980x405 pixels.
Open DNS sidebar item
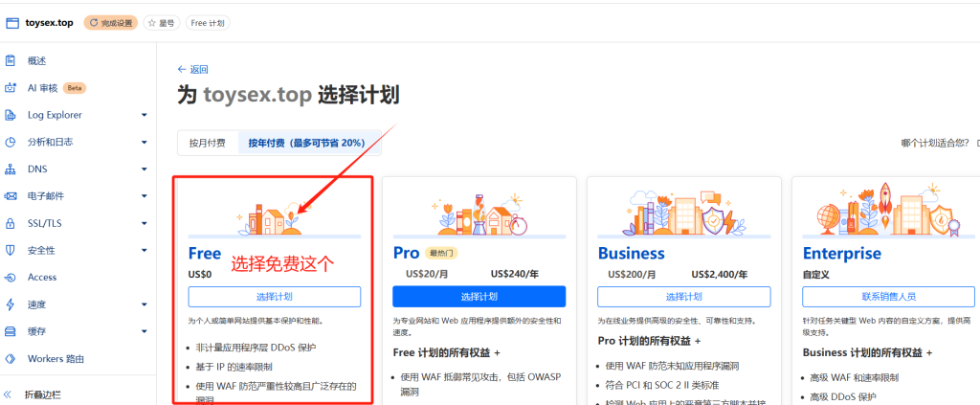point(37,169)
